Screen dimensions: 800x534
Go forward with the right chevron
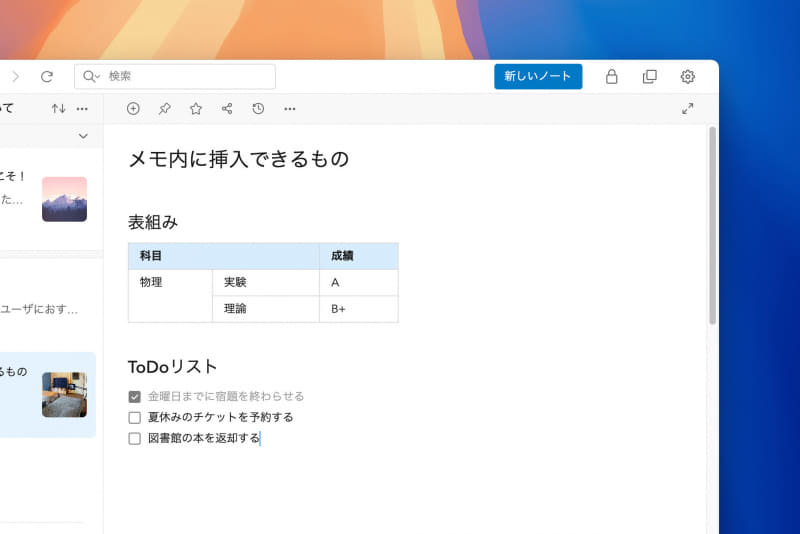[x=16, y=77]
